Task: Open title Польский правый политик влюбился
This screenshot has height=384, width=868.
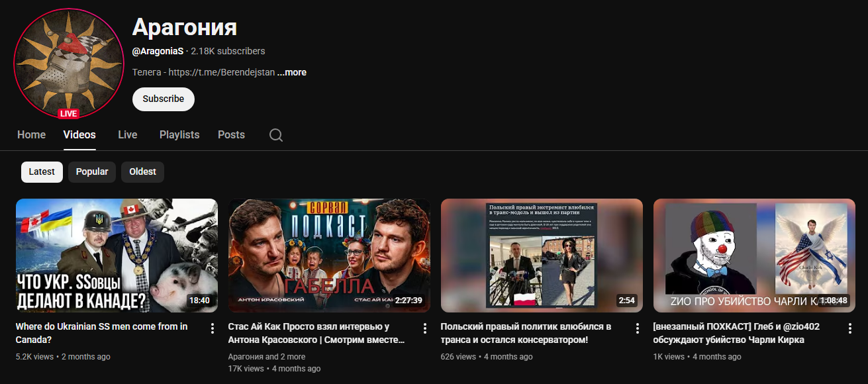Action: coord(526,333)
